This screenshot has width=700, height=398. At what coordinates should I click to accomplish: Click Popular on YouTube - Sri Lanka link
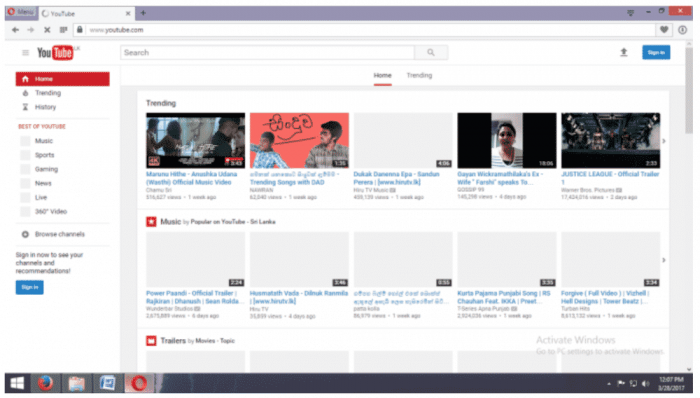(x=233, y=222)
